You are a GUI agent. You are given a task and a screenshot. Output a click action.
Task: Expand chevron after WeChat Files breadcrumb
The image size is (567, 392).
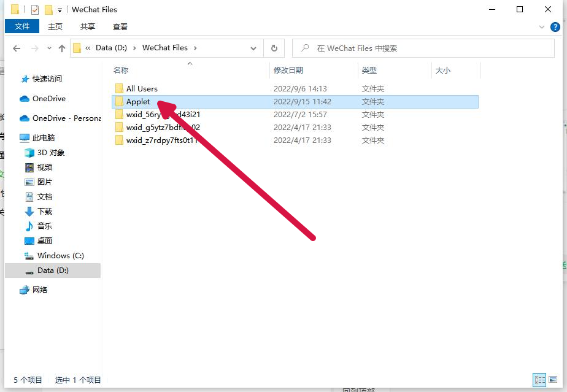point(195,48)
